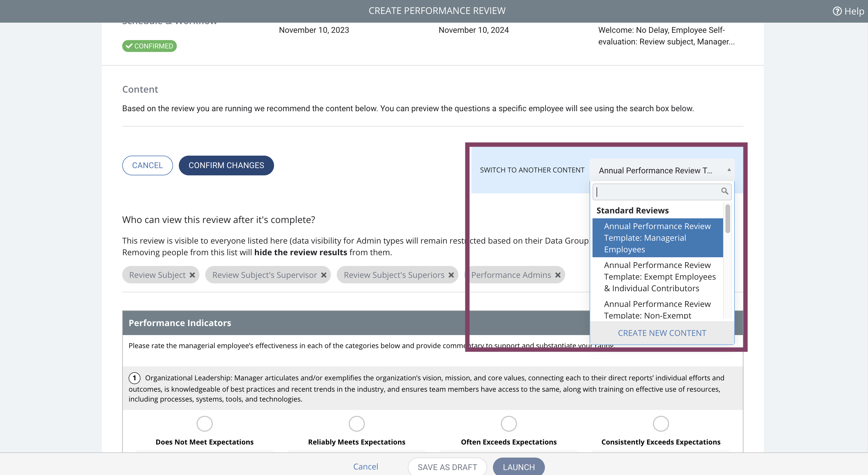Collapse the content dropdown arrow

coord(729,170)
